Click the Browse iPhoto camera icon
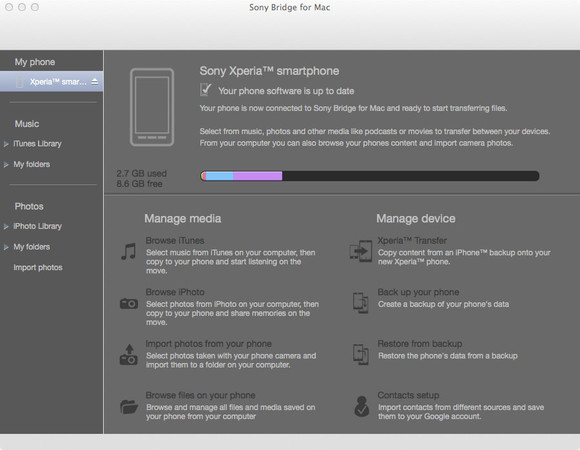The height and width of the screenshot is (450, 580). click(x=129, y=304)
